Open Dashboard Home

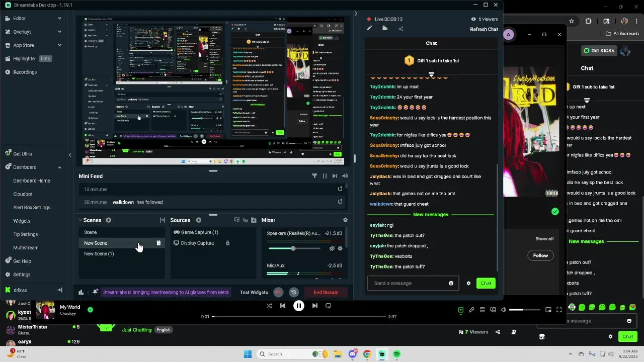32,181
